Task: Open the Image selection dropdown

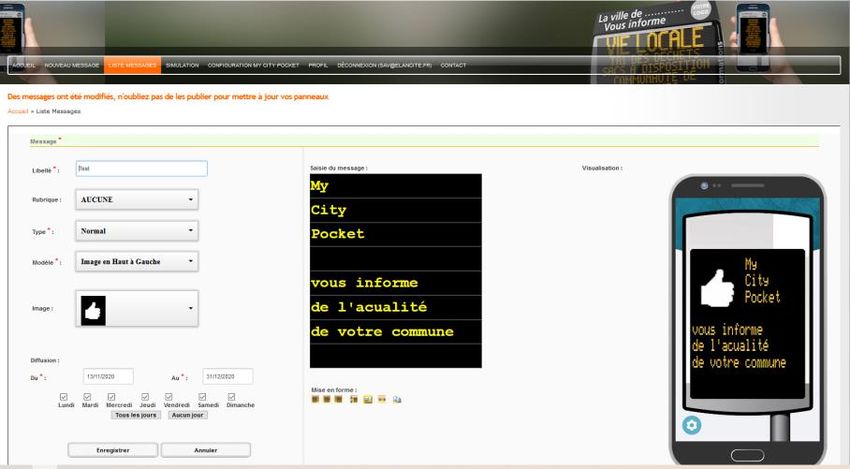Action: [137, 309]
